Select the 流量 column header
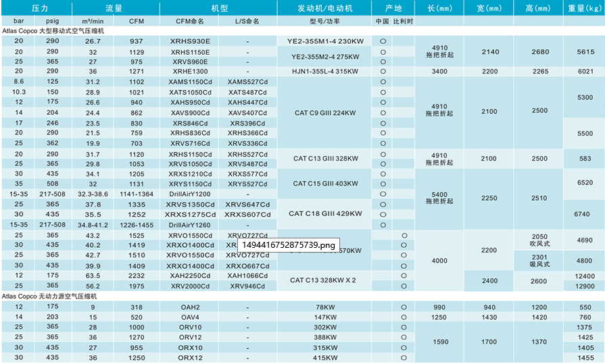The height and width of the screenshot is (364, 605). (x=114, y=8)
